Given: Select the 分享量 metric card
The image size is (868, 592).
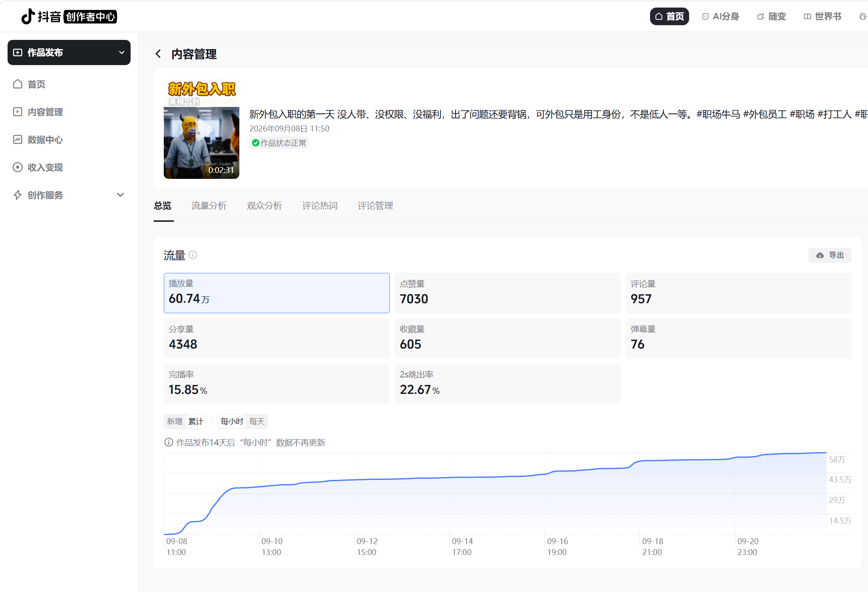Looking at the screenshot, I should (x=277, y=338).
